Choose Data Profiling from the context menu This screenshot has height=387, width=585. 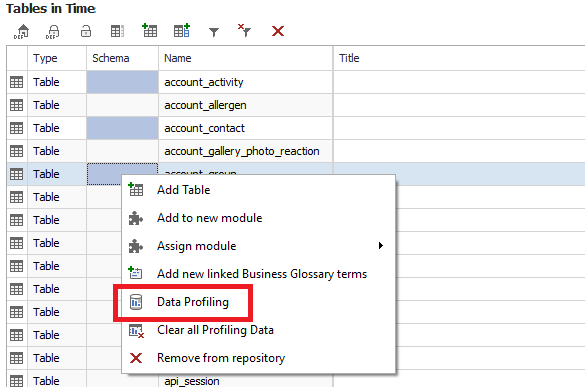258,302
